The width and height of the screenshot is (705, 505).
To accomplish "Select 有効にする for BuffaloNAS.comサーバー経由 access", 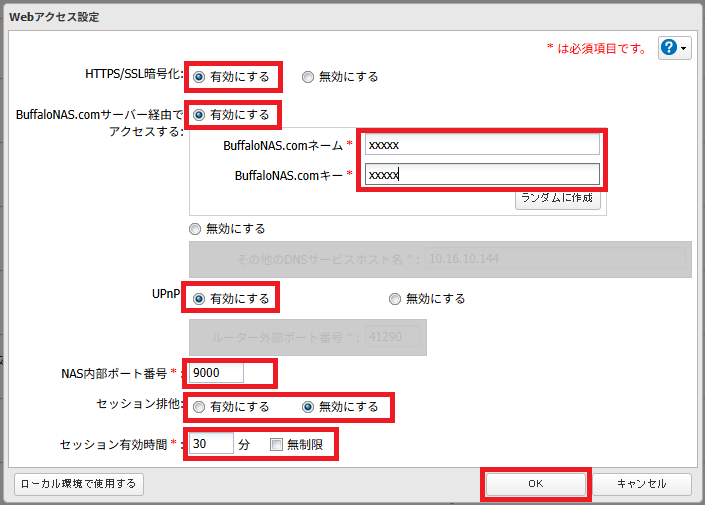I will tap(199, 115).
